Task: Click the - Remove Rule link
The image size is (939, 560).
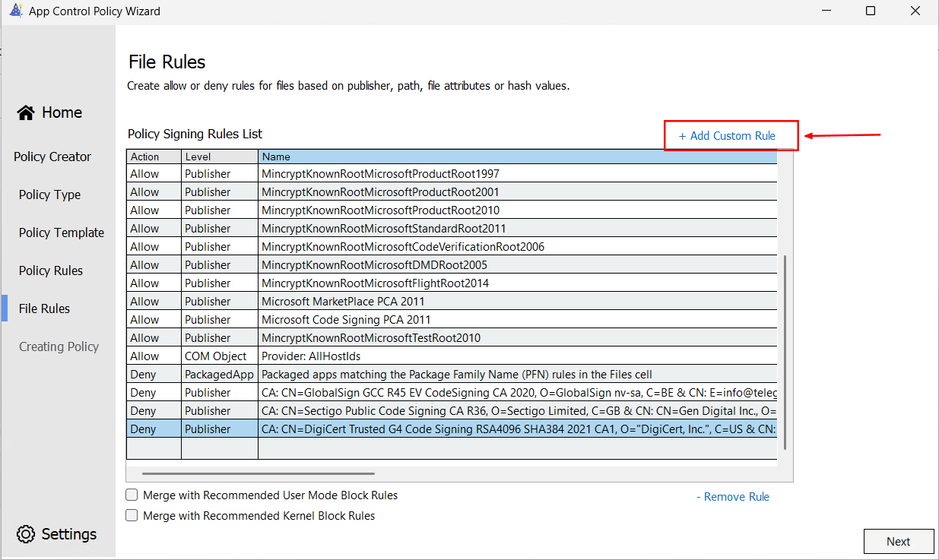Action: (733, 497)
